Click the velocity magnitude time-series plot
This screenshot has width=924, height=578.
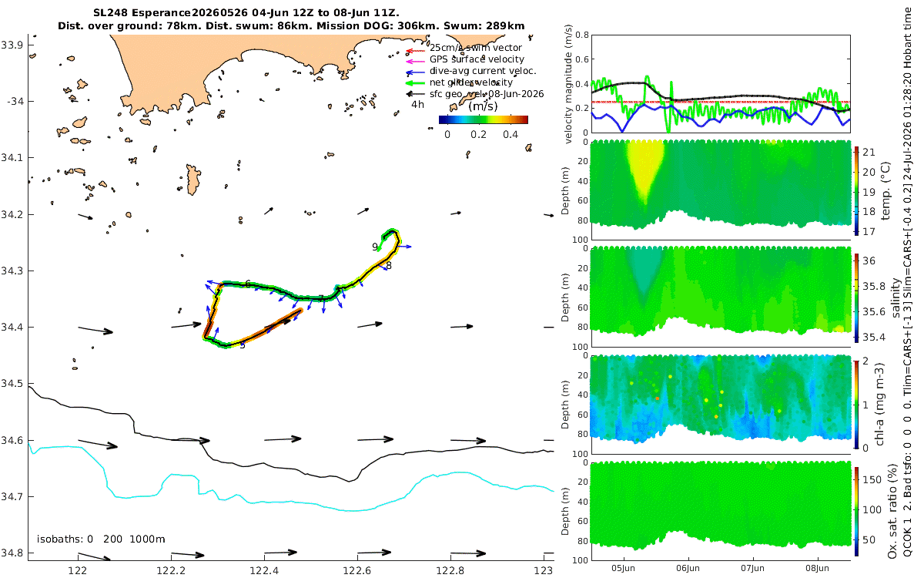pos(721,83)
